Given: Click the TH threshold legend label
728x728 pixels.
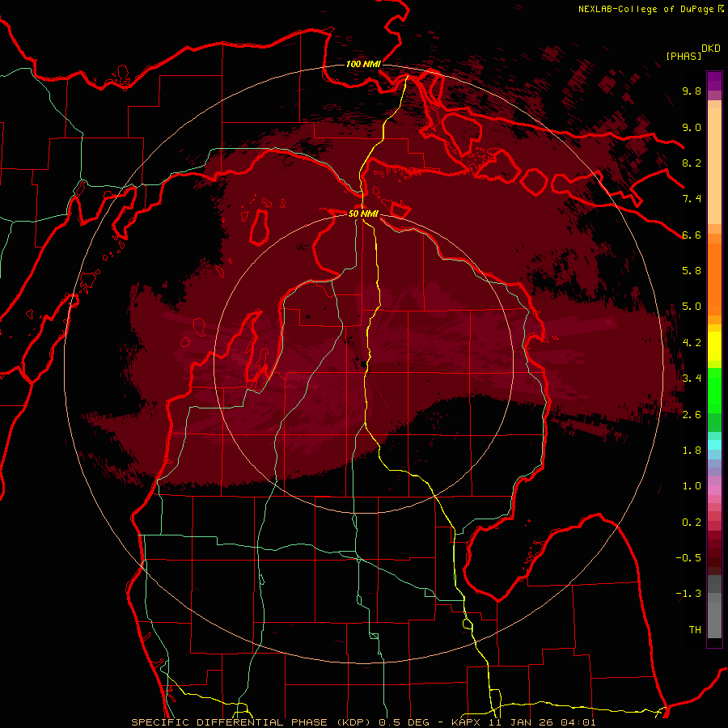Looking at the screenshot, I should [x=695, y=630].
